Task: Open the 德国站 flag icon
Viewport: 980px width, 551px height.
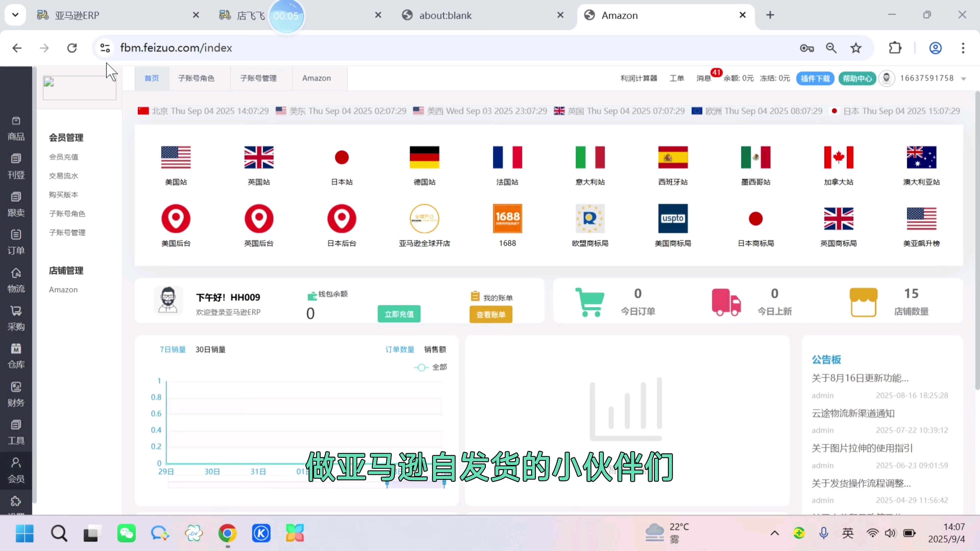Action: click(x=425, y=157)
